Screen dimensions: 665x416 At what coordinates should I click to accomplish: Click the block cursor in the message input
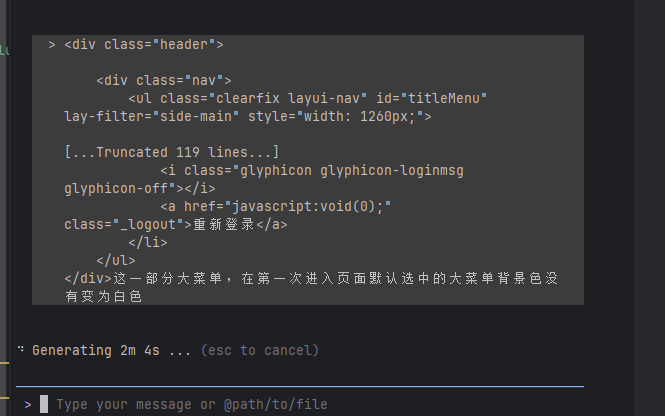coord(44,404)
